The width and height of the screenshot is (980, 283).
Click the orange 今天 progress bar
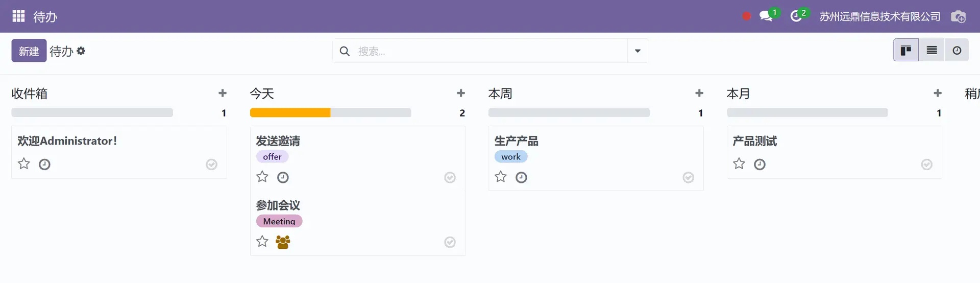(x=290, y=112)
